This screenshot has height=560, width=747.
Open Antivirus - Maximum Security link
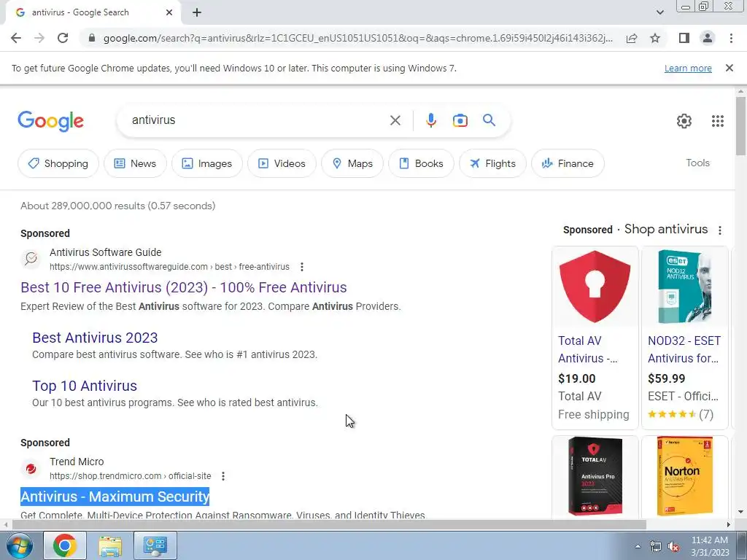(x=115, y=497)
